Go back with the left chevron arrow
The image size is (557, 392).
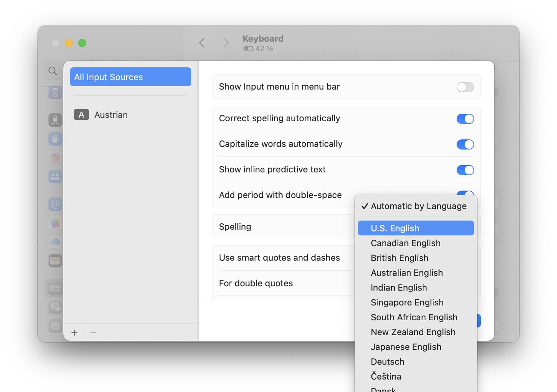[202, 43]
